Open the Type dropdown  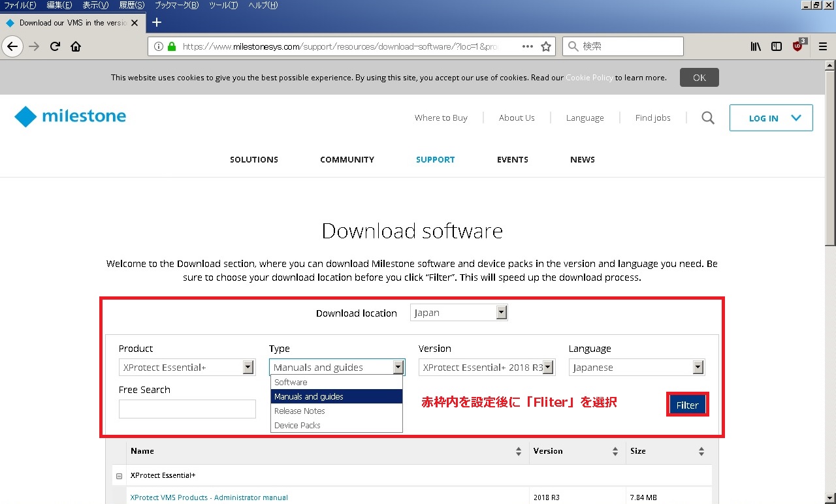(337, 367)
